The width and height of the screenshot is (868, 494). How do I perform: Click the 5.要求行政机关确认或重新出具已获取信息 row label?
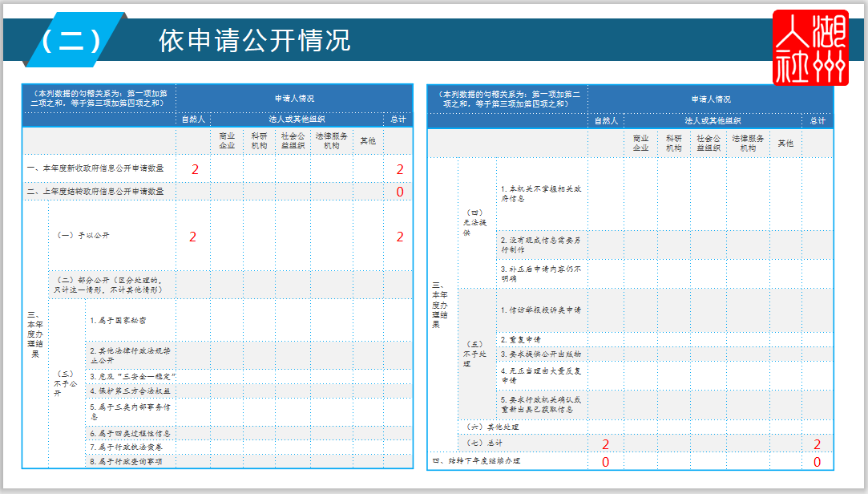541,404
